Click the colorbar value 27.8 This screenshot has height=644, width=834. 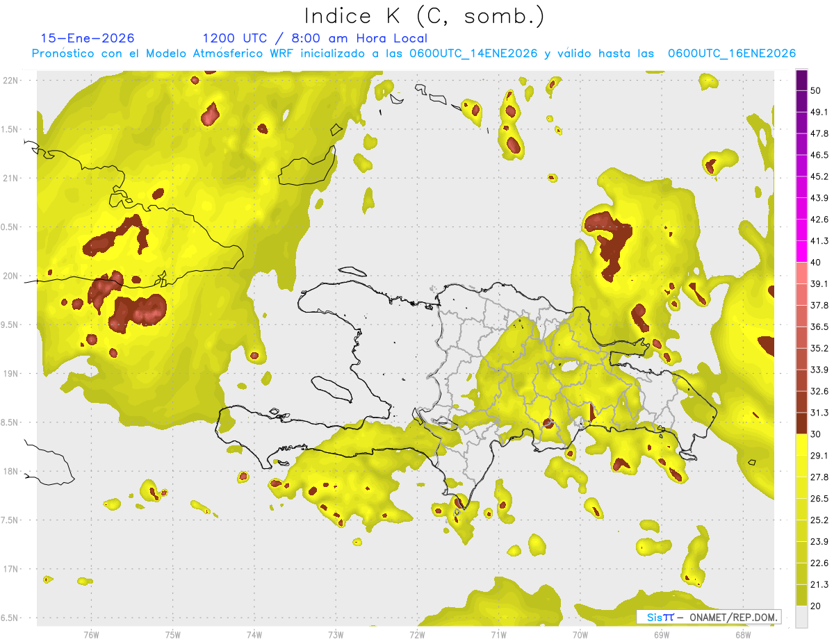click(819, 477)
